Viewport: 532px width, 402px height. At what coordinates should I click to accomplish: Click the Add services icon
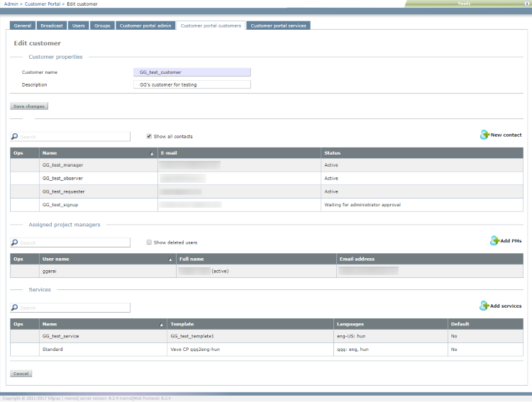pyautogui.click(x=484, y=306)
